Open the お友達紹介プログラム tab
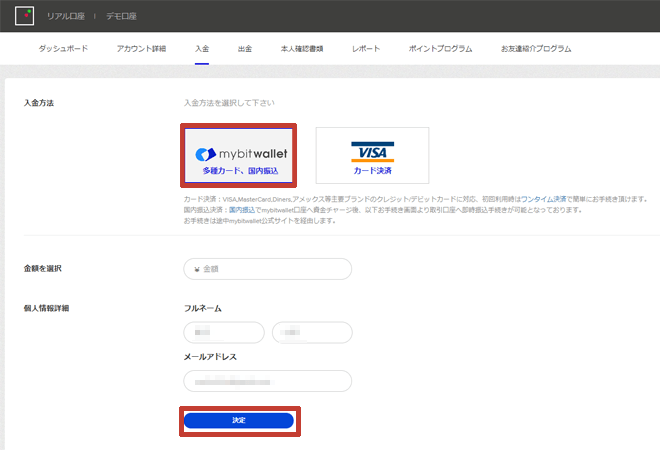This screenshot has width=660, height=450. point(536,48)
